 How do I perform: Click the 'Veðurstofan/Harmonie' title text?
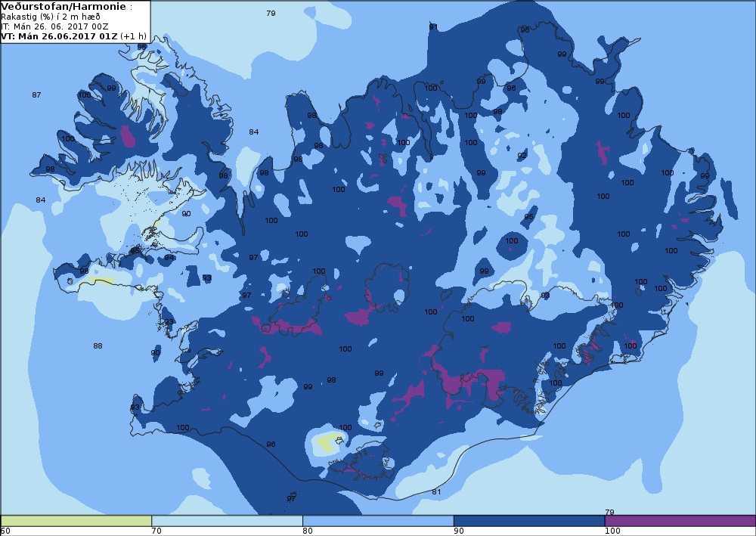point(64,7)
